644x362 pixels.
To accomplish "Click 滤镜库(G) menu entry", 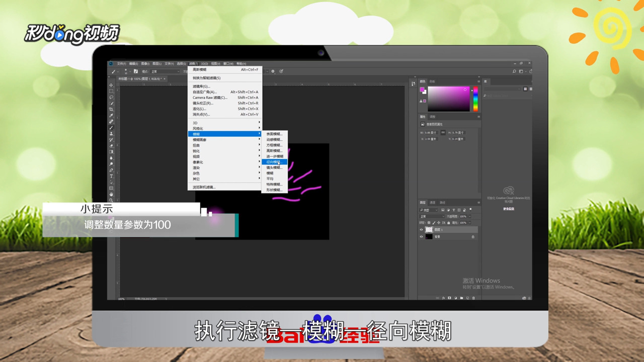I will [x=225, y=86].
